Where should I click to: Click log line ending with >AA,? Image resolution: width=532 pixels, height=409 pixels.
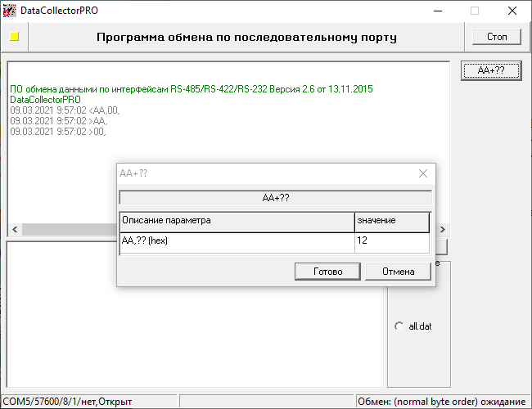point(59,121)
